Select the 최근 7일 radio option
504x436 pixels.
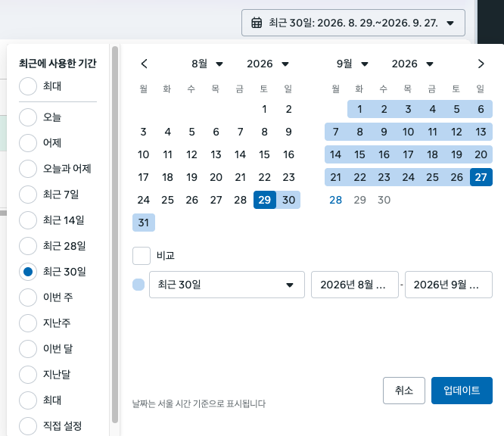click(28, 195)
